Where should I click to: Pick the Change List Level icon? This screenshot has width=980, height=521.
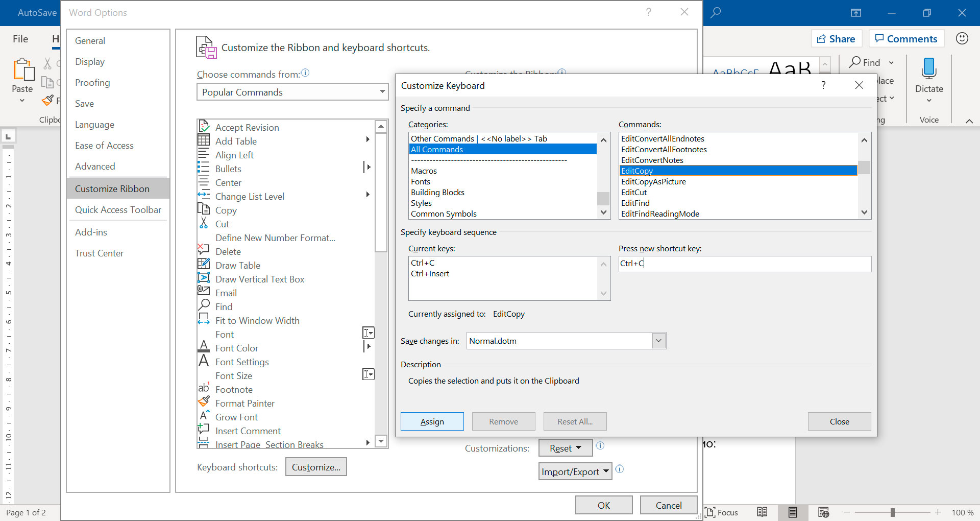click(x=204, y=196)
